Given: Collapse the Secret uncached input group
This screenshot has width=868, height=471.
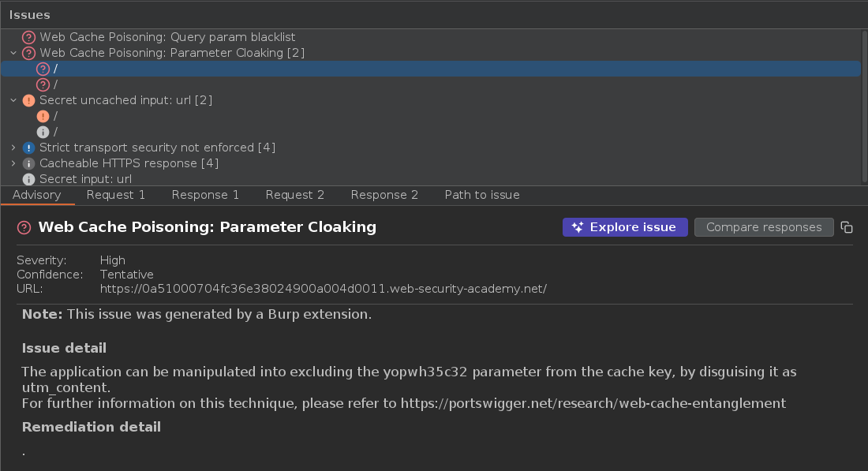Looking at the screenshot, I should [13, 100].
